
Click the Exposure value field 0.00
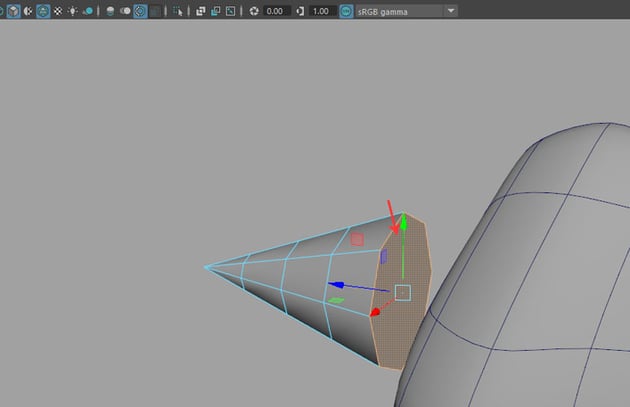tap(276, 11)
